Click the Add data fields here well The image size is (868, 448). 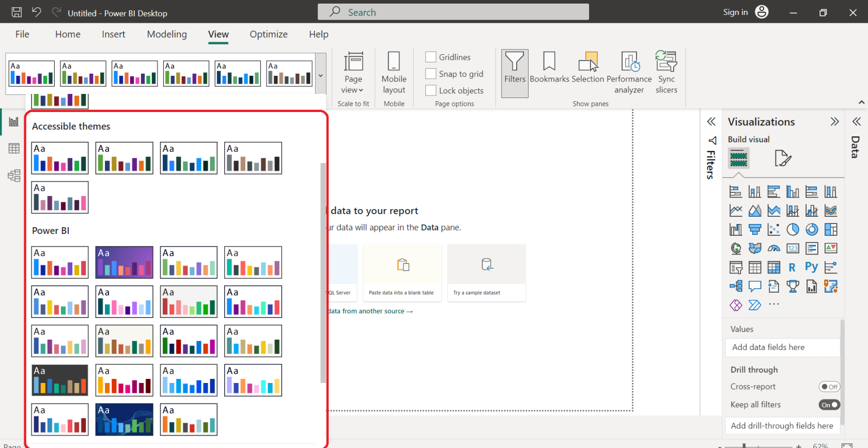(x=782, y=347)
